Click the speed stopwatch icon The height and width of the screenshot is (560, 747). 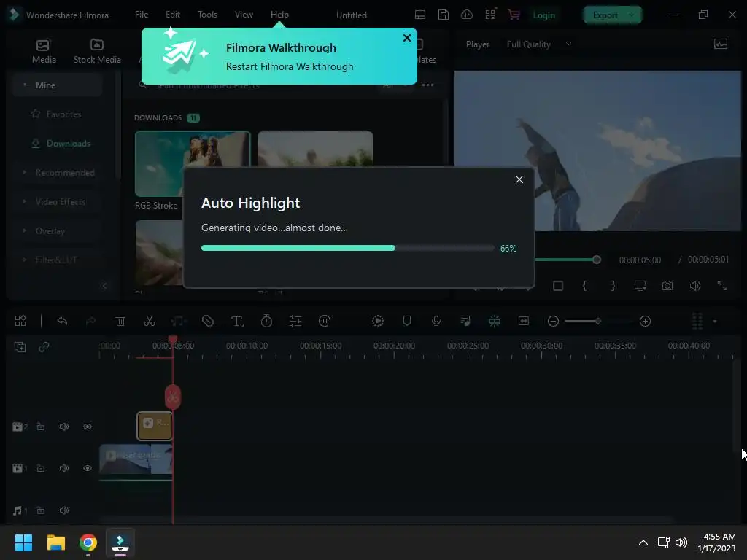point(267,321)
